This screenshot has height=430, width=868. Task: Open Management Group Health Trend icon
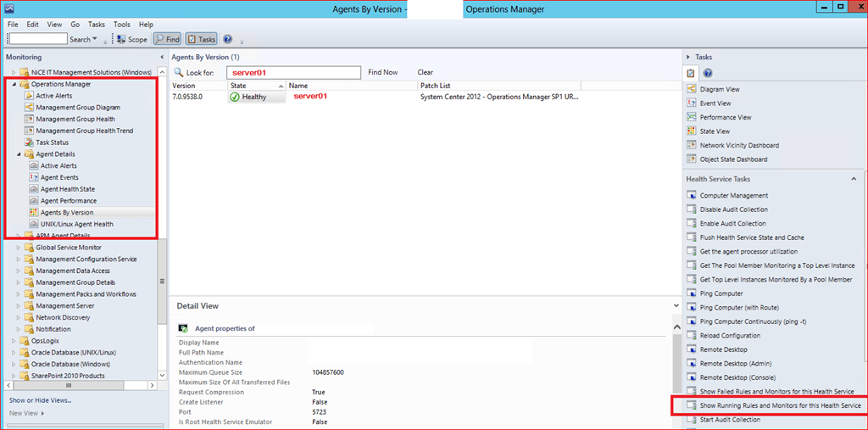tap(30, 131)
